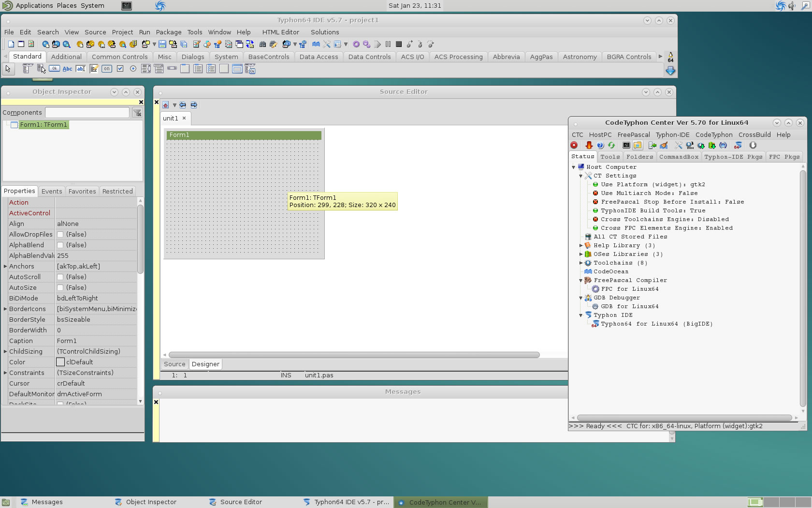Screen dimensions: 812x508
Task: Click the Save icon in IDE toolbar
Action: [162, 44]
